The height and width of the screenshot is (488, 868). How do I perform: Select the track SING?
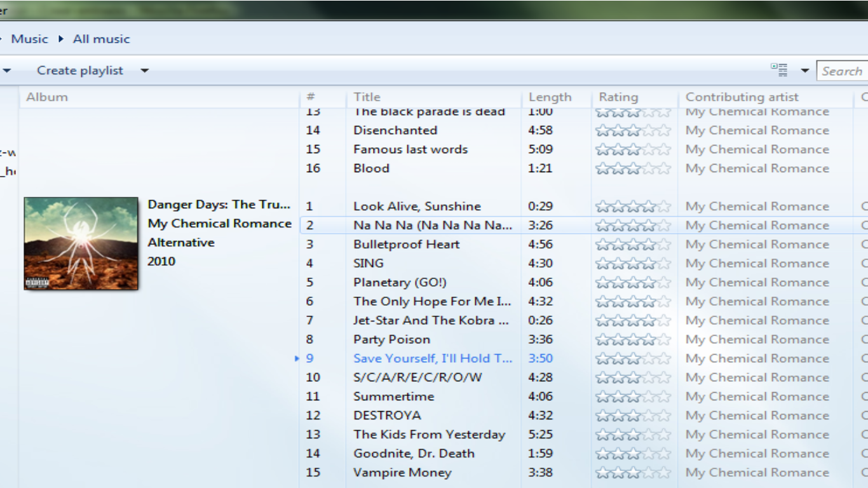(369, 264)
